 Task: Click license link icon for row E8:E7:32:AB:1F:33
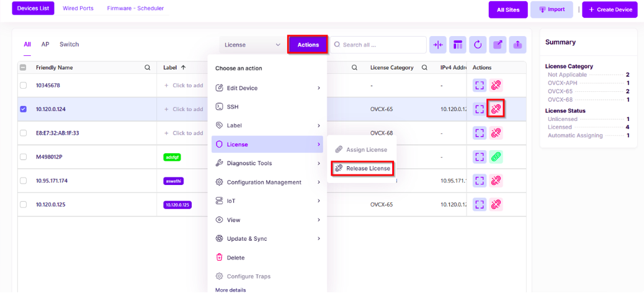pos(496,133)
